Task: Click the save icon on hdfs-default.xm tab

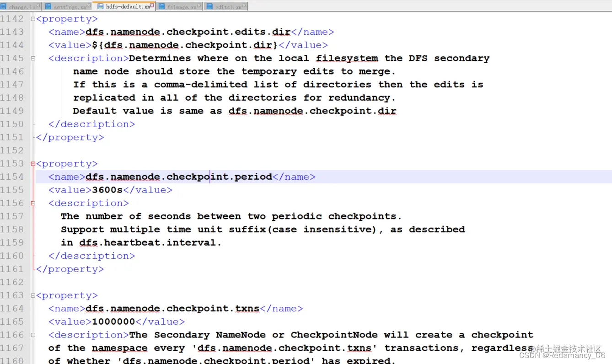Action: tap(100, 6)
